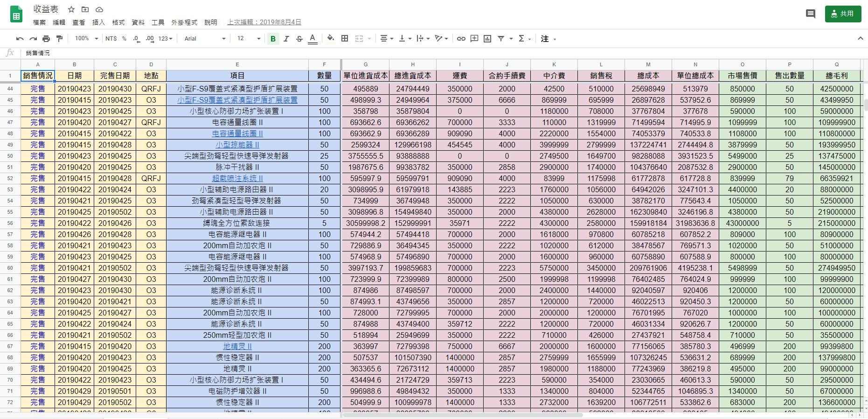Screen dimensions: 868x419
Task: Open the 外掛程式 menu
Action: click(x=184, y=22)
